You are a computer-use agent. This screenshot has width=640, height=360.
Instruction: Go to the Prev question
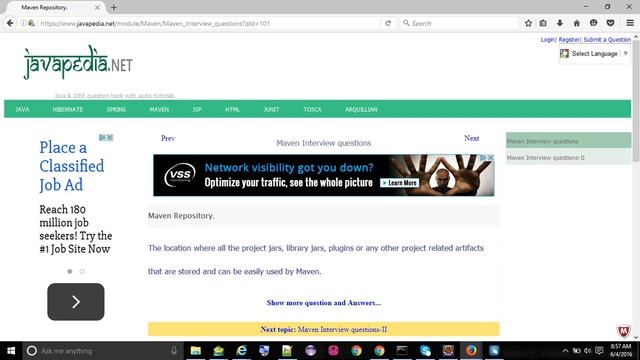point(168,138)
